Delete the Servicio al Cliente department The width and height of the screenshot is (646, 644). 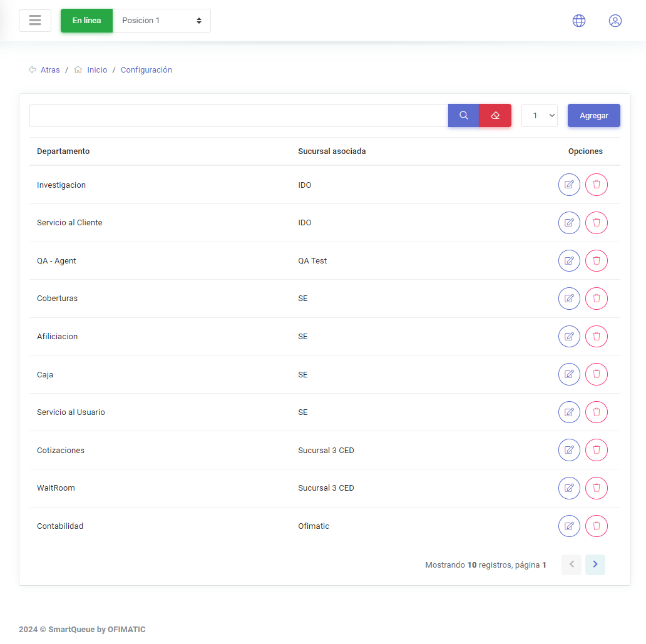point(596,223)
